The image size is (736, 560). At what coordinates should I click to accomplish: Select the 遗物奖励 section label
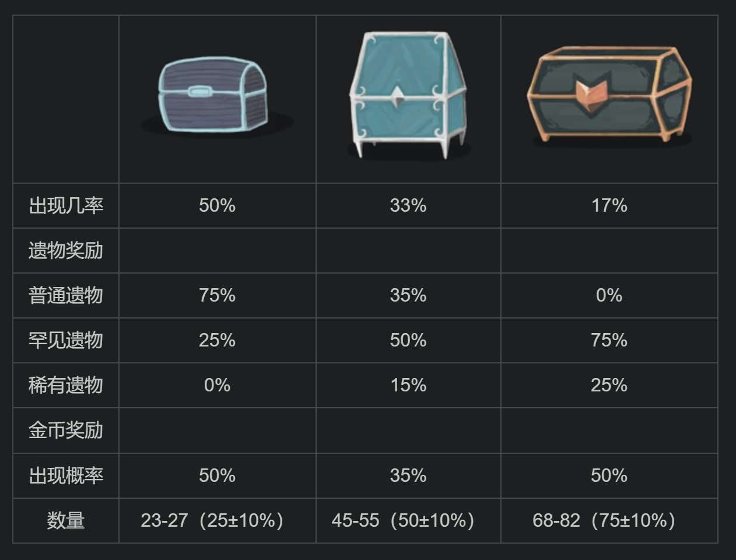[66, 251]
